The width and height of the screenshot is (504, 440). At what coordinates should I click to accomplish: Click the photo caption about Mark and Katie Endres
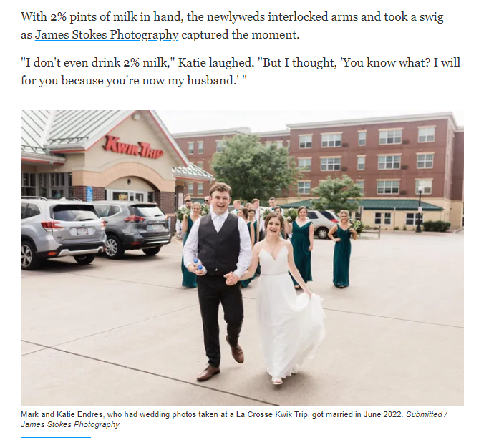(234, 419)
